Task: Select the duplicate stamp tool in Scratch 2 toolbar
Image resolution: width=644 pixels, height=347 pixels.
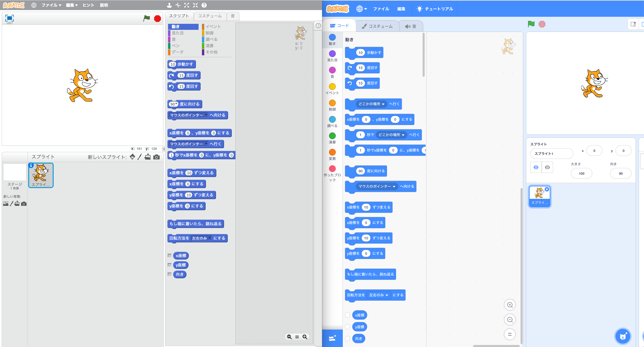Action: [x=169, y=5]
